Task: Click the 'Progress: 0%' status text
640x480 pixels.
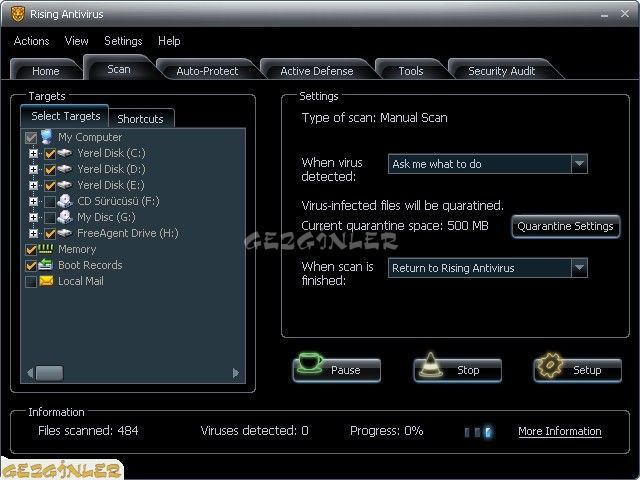Action: [x=386, y=431]
